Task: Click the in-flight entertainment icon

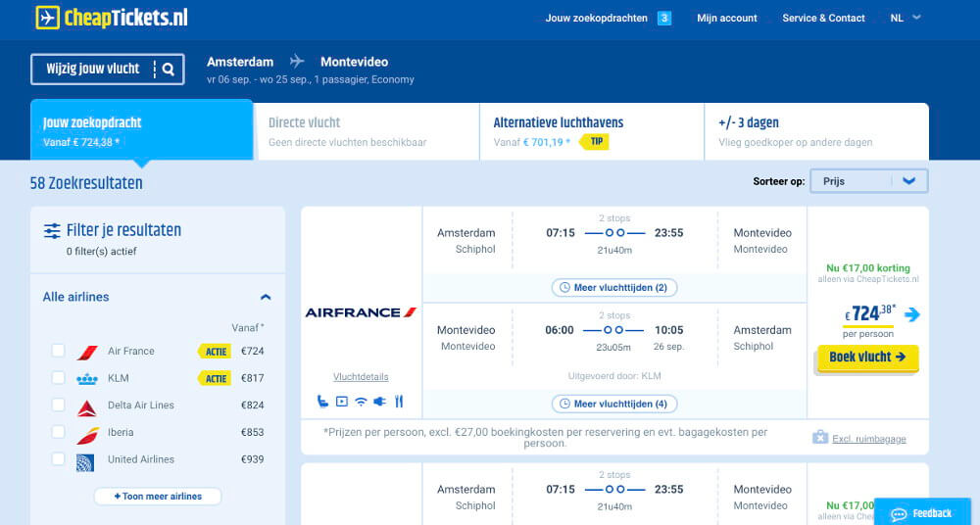Action: [x=342, y=402]
